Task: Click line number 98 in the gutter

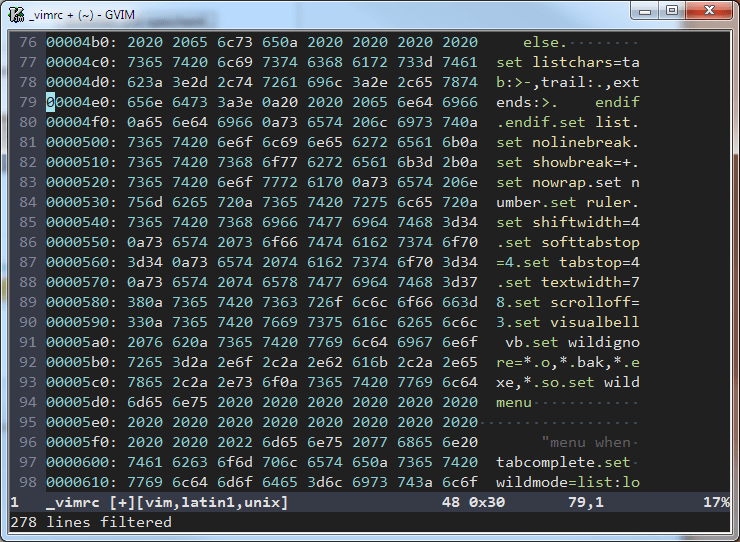Action: [28, 482]
